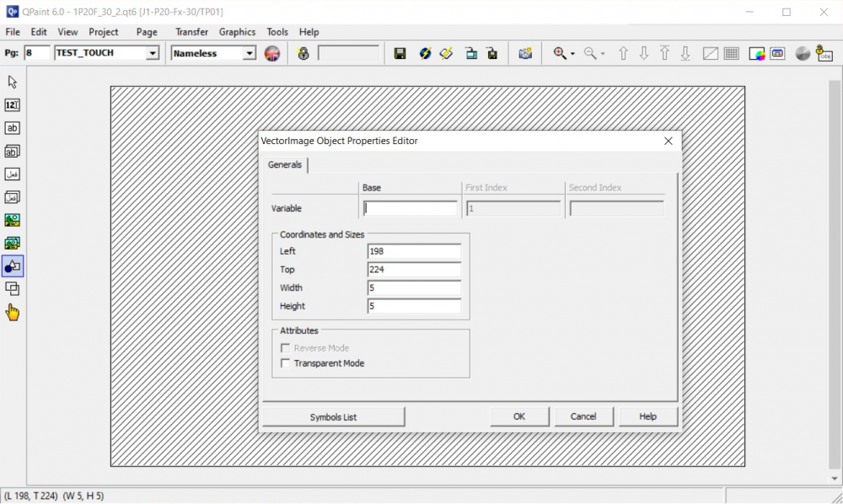Select the hand touch area tool

13,313
